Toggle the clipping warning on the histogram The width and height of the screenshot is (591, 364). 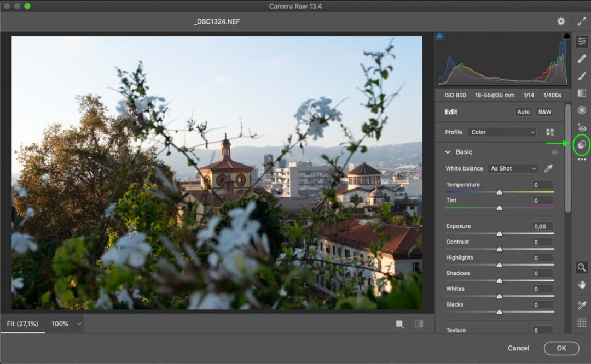click(x=439, y=34)
